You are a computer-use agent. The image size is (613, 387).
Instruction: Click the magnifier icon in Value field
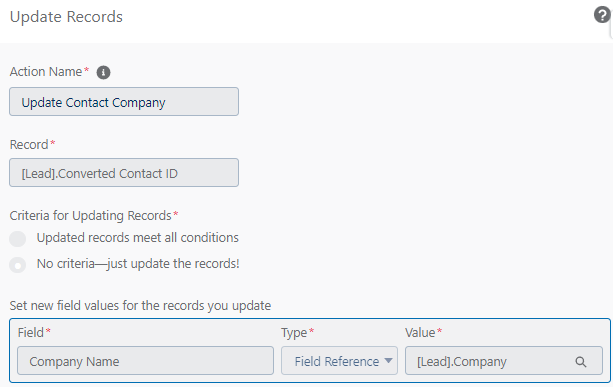[x=581, y=362]
